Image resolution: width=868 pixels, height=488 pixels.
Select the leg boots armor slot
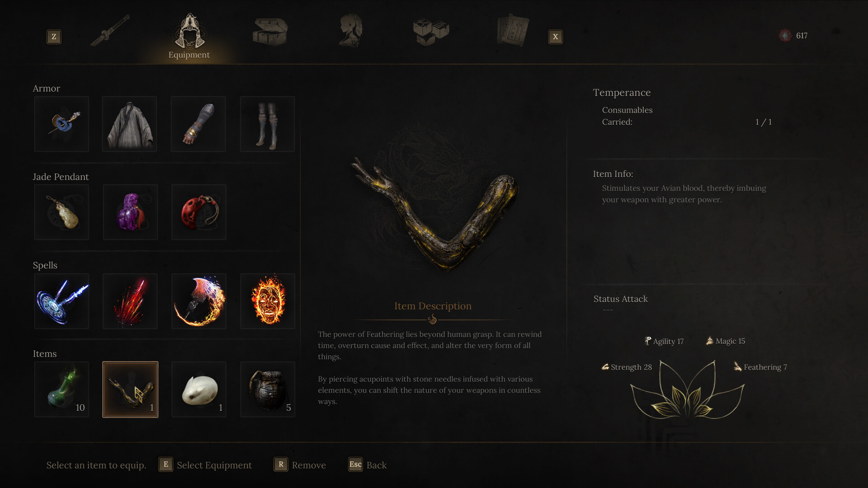point(267,124)
